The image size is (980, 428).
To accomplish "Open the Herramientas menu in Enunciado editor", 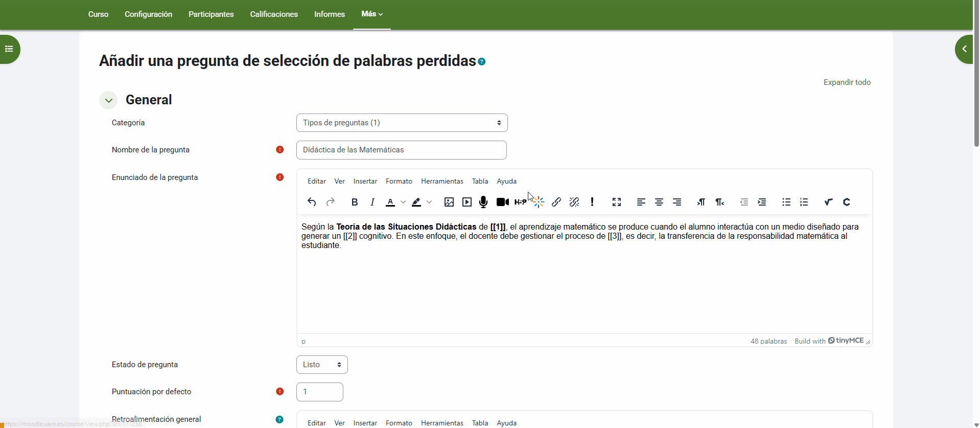I will click(442, 181).
